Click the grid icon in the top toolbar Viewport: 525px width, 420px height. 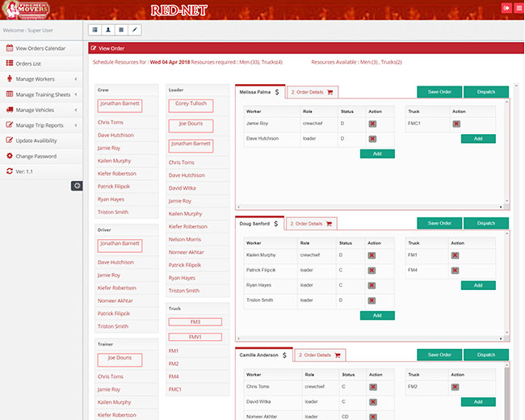coord(121,30)
